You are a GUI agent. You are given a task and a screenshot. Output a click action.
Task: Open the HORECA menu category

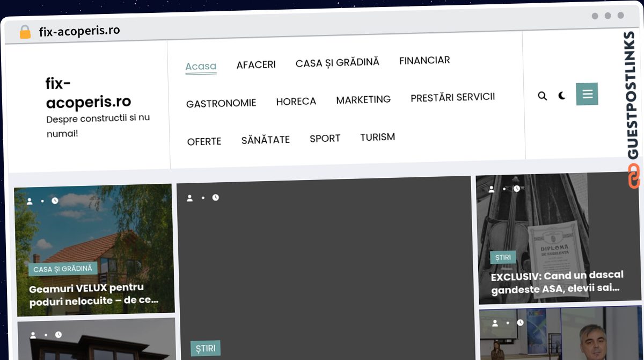(x=296, y=102)
